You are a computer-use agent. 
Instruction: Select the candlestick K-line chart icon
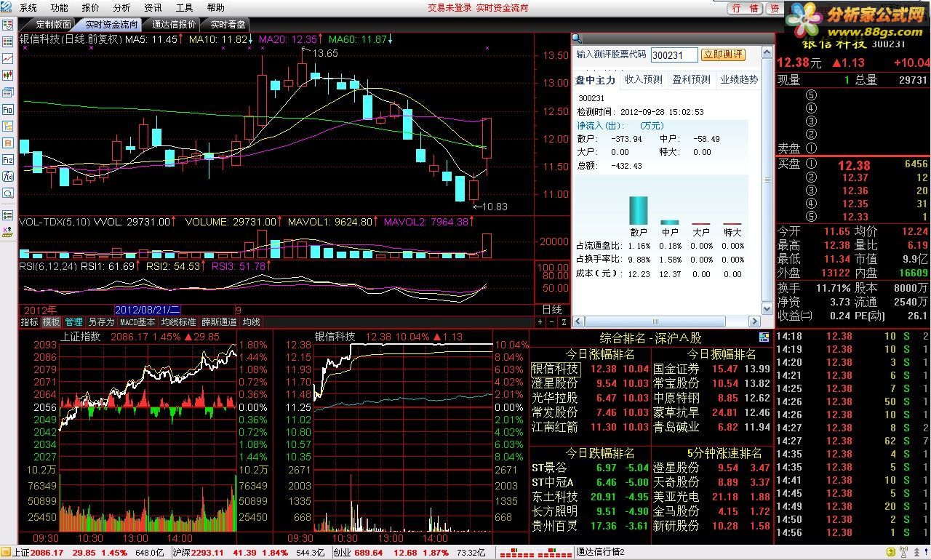click(x=8, y=76)
